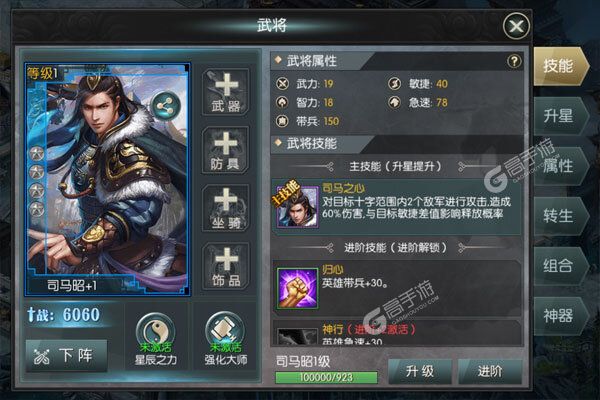This screenshot has width=600, height=400.
Task: Tap the share icon on hero portrait
Action: click(x=165, y=106)
